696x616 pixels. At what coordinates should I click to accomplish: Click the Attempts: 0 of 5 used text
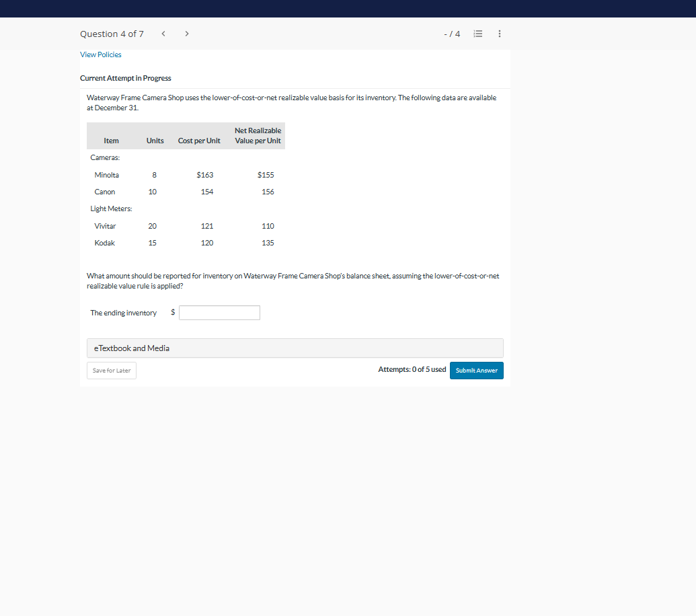pos(412,369)
